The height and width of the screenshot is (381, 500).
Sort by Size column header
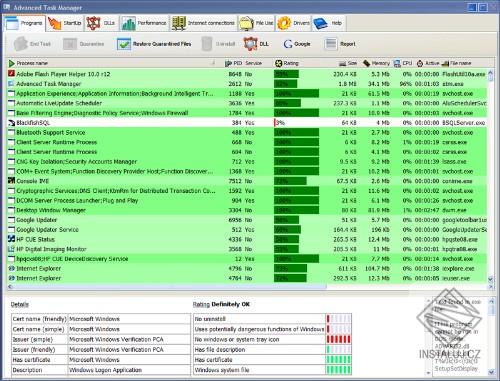[x=348, y=63]
